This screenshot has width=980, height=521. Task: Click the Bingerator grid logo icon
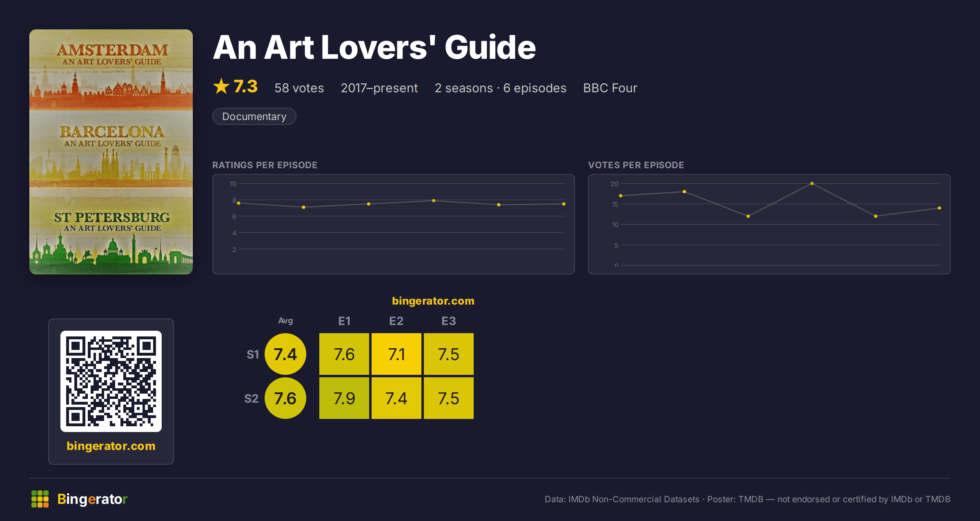(40, 499)
